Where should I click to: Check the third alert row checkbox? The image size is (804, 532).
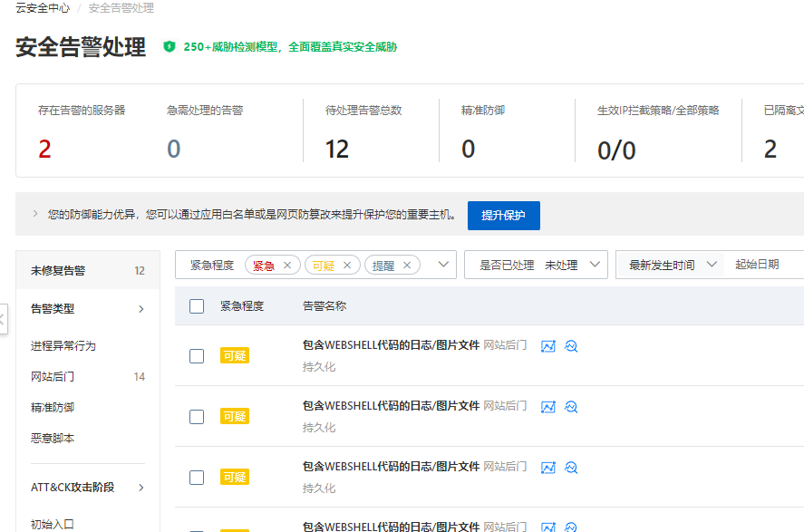197,478
